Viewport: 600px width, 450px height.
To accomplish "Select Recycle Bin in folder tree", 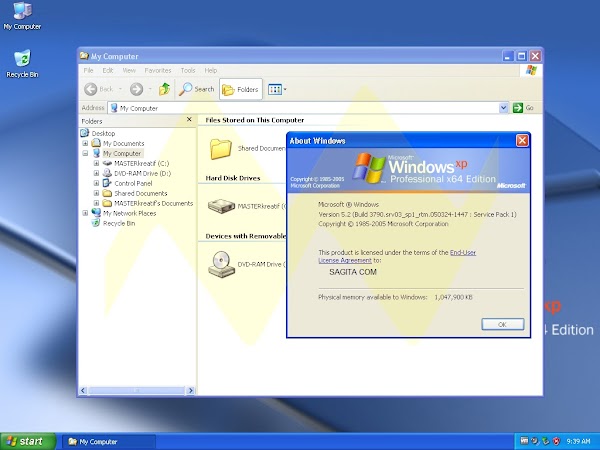I will click(x=119, y=223).
